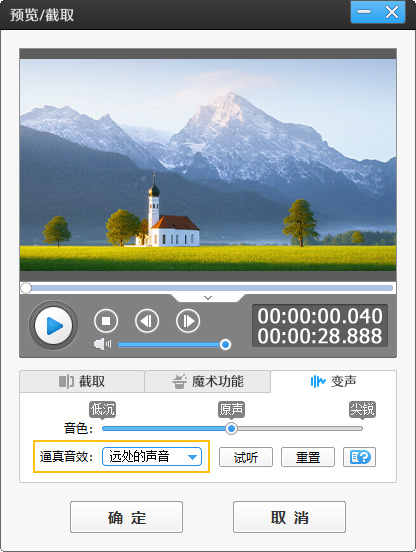
Task: Stop playback with the stop icon
Action: tap(106, 321)
